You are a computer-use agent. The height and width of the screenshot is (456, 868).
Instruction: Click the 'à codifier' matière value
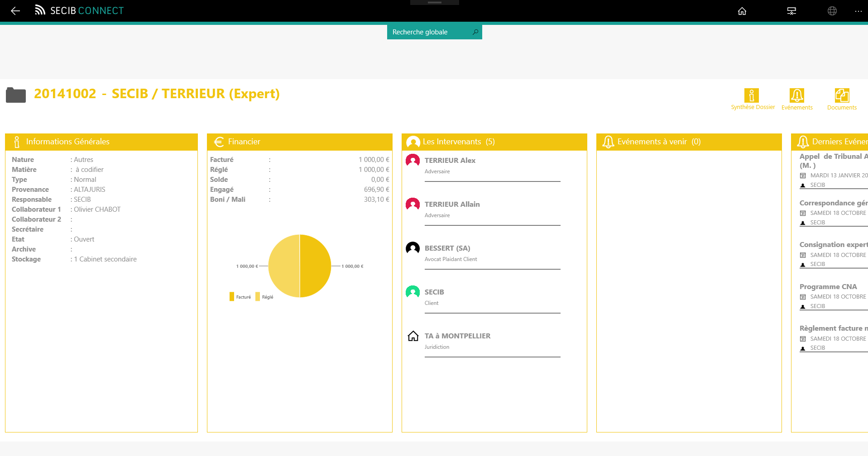(90, 170)
